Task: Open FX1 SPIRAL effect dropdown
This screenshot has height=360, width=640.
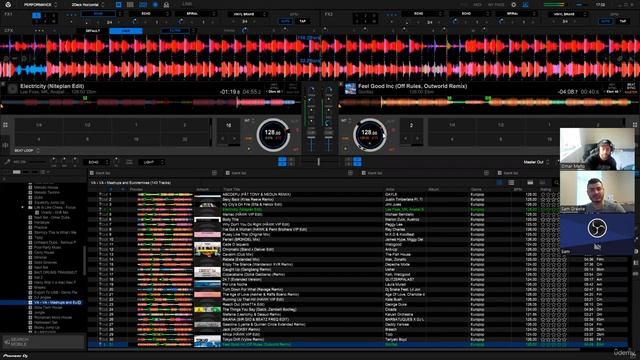Action: [x=195, y=13]
